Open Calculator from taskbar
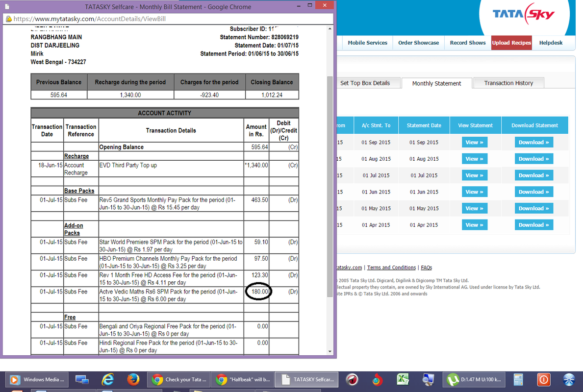The image size is (583, 392). (518, 379)
